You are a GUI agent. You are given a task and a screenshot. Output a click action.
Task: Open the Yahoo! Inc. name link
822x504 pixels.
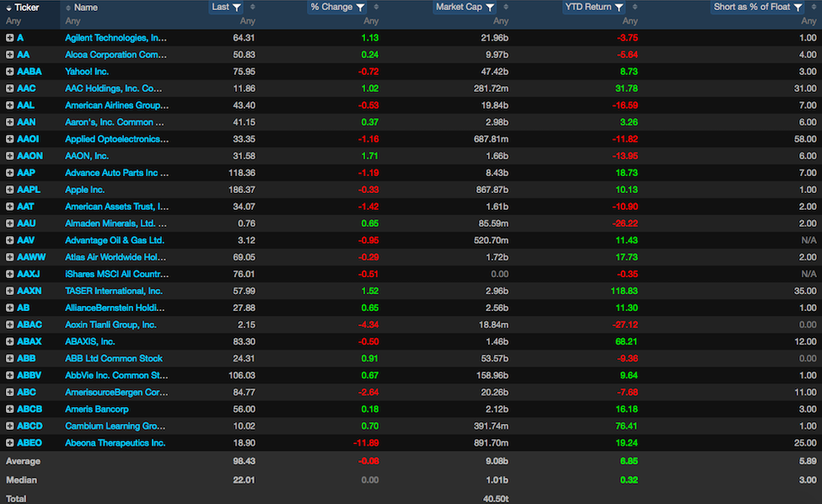[x=87, y=72]
